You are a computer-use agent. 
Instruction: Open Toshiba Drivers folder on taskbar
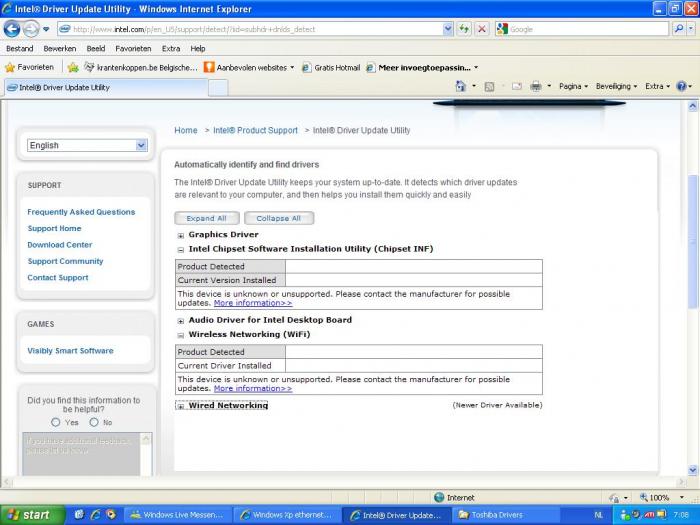click(x=507, y=515)
